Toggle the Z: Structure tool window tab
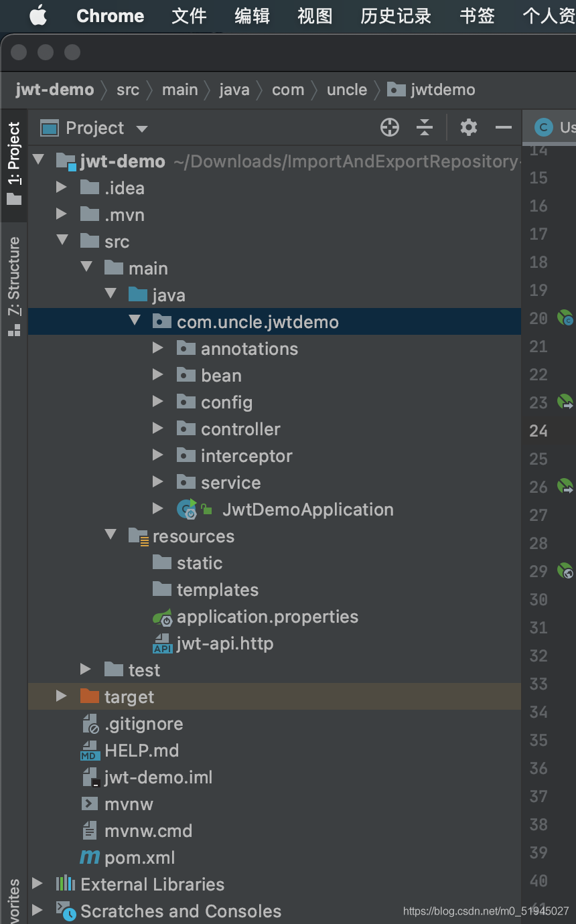Screen dimensions: 576x924 coord(14,286)
